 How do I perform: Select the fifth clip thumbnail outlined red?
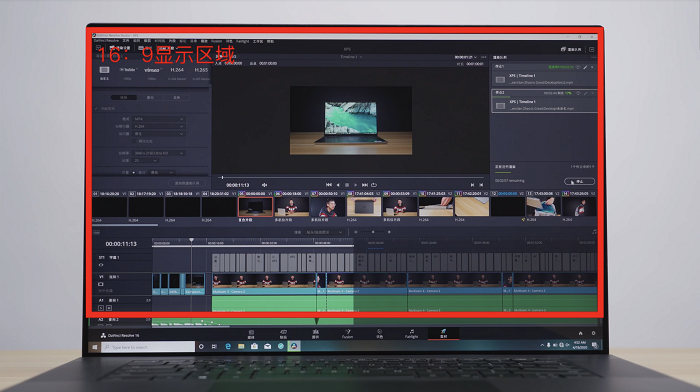[255, 207]
